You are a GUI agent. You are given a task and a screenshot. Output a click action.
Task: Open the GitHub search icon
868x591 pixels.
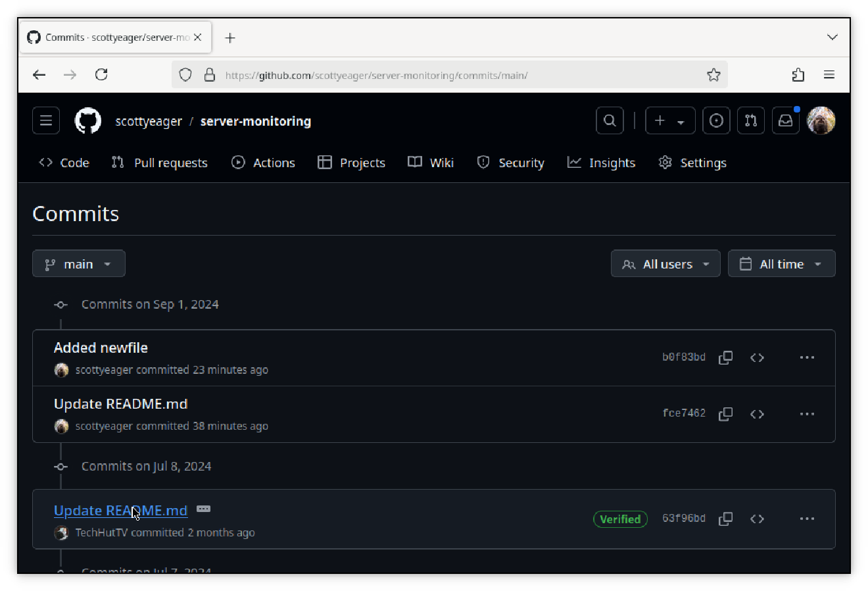(609, 120)
